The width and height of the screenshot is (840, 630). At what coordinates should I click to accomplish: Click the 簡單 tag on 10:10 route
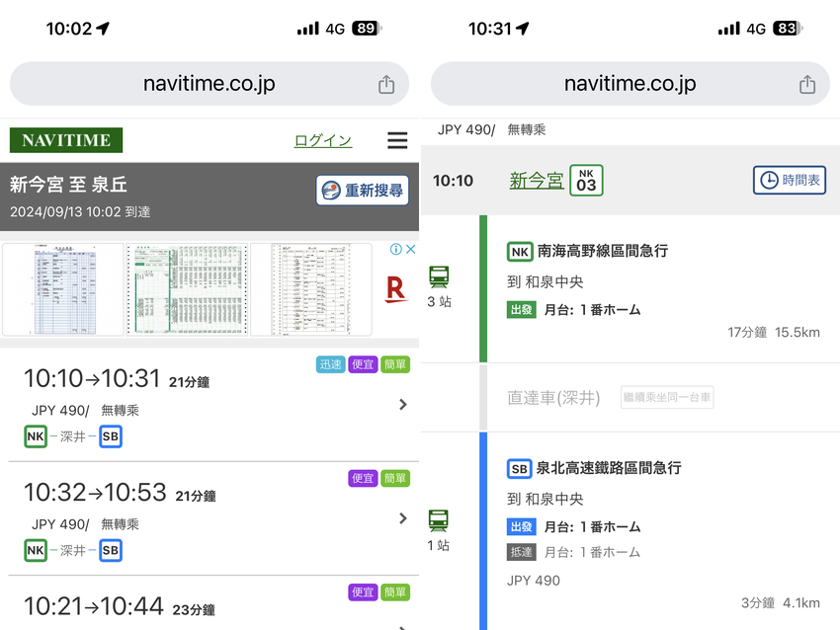[x=395, y=364]
